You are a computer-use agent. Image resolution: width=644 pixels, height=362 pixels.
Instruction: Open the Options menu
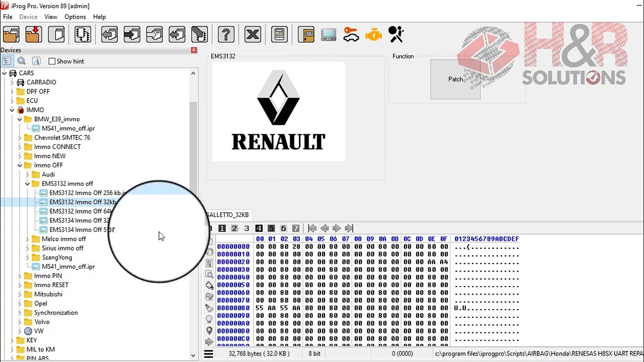click(x=75, y=17)
